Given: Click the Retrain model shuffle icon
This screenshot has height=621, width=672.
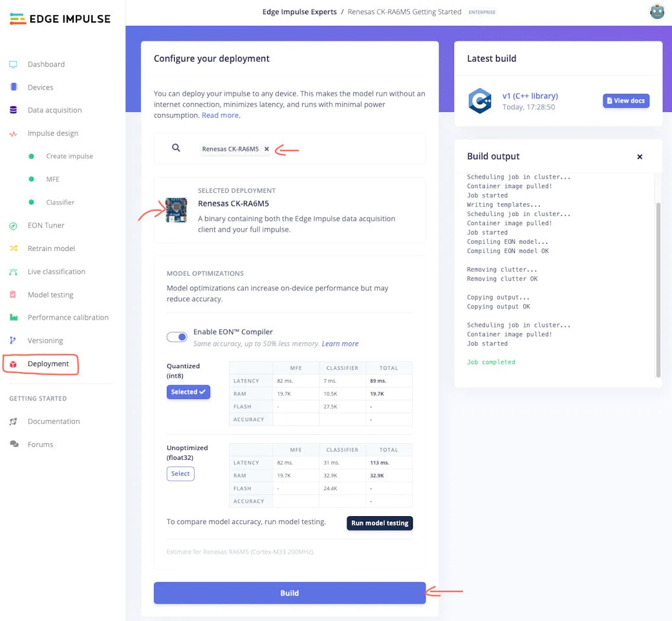Looking at the screenshot, I should point(14,248).
